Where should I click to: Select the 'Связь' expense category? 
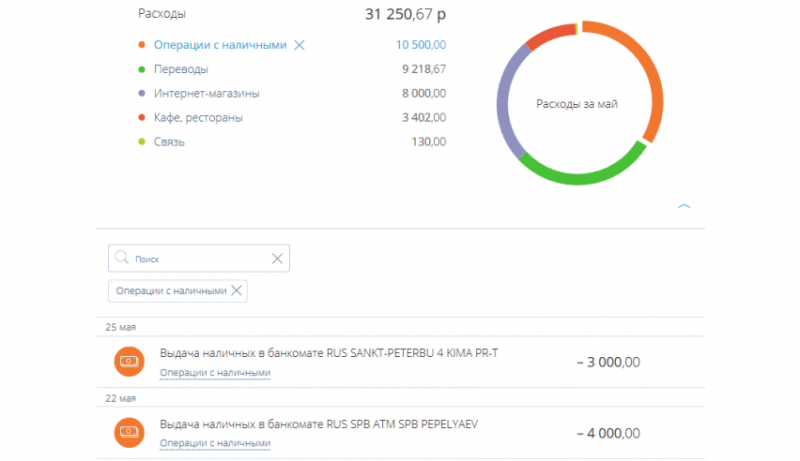169,142
